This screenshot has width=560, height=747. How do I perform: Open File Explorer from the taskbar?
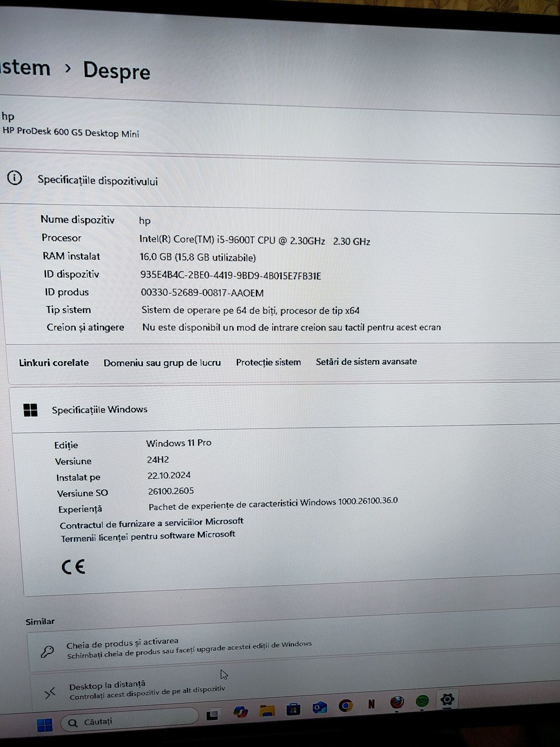(267, 710)
